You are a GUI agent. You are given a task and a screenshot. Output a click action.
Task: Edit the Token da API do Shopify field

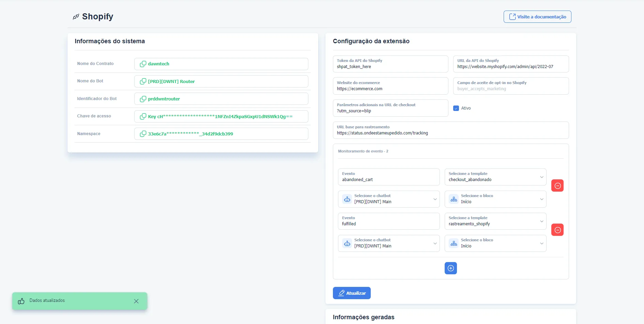pyautogui.click(x=390, y=64)
